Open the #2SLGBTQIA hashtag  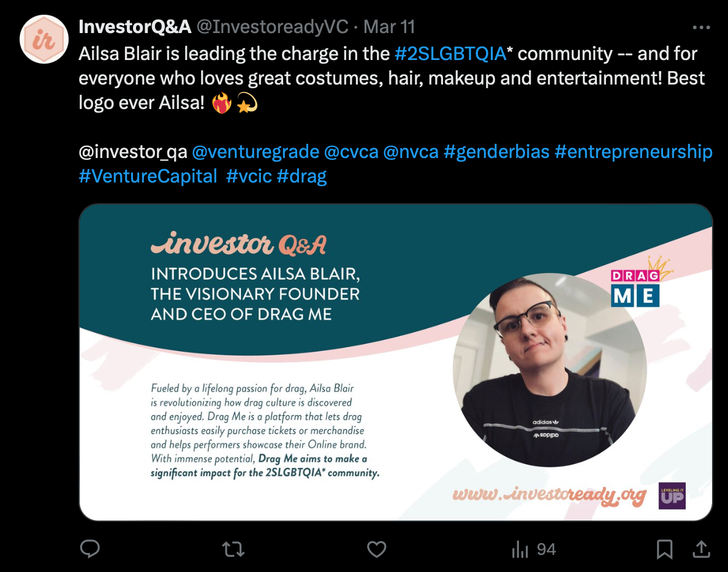pyautogui.click(x=450, y=54)
